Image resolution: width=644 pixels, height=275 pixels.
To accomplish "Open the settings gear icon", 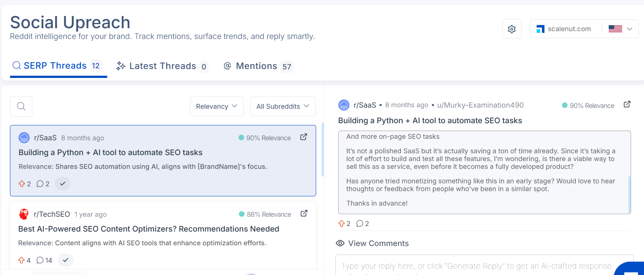I will point(512,29).
